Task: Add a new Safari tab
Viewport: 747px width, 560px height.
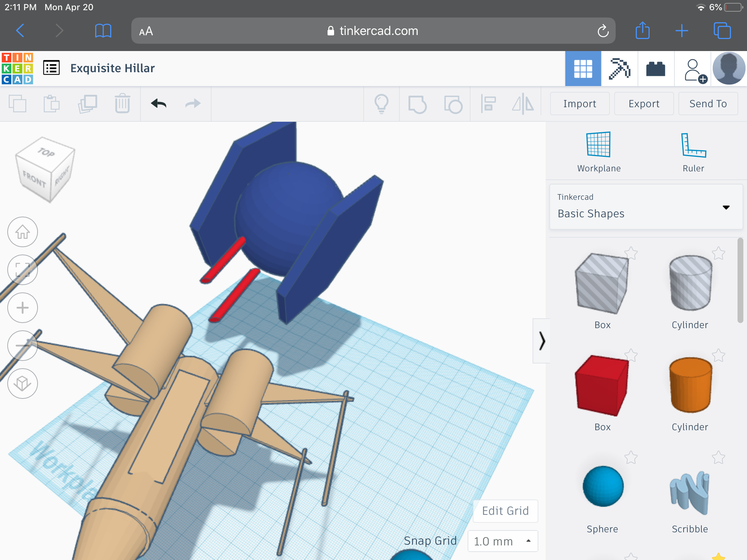Action: point(682,31)
